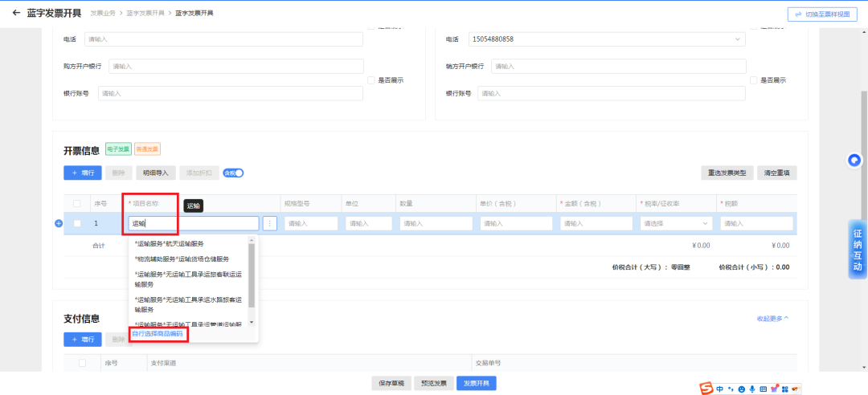Open the 征纳互动 side panel tab
The width and height of the screenshot is (868, 395).
(858, 249)
